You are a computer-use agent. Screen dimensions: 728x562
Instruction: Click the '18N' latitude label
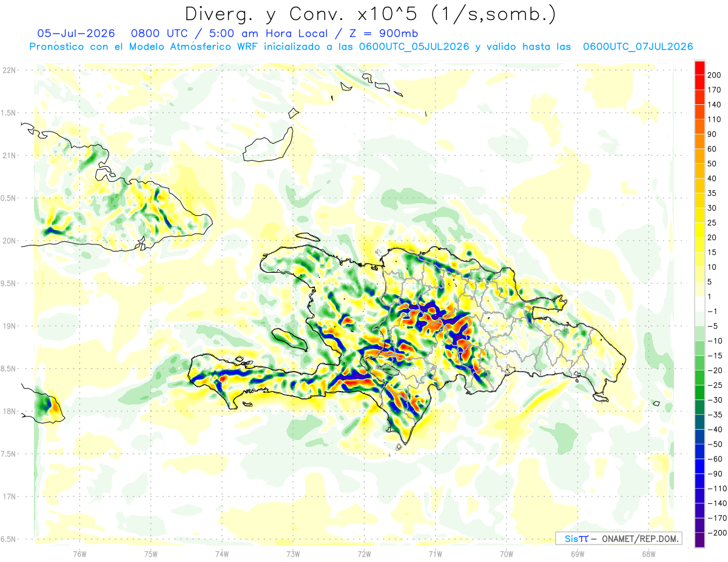(8, 411)
